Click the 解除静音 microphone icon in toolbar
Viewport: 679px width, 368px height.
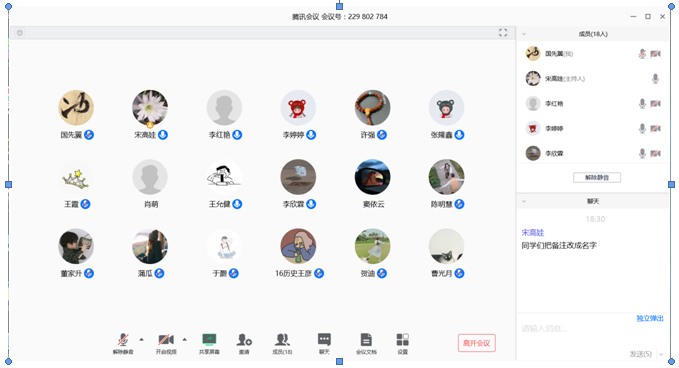pos(123,340)
